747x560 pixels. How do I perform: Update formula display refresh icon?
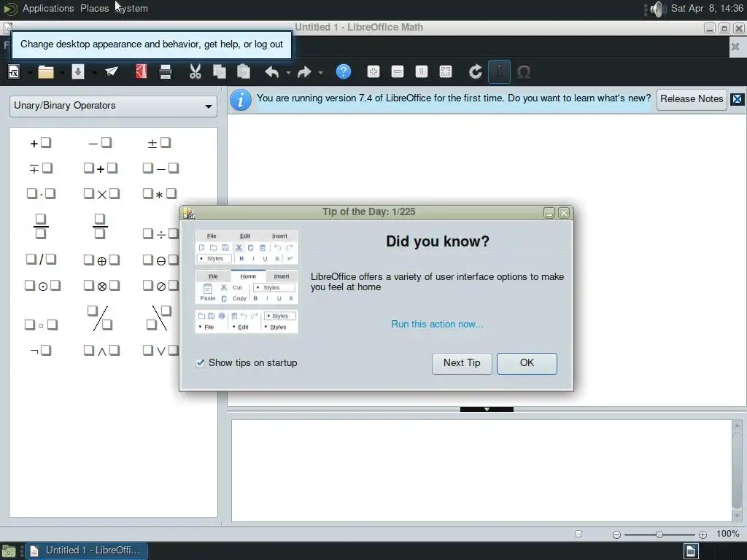coord(476,72)
